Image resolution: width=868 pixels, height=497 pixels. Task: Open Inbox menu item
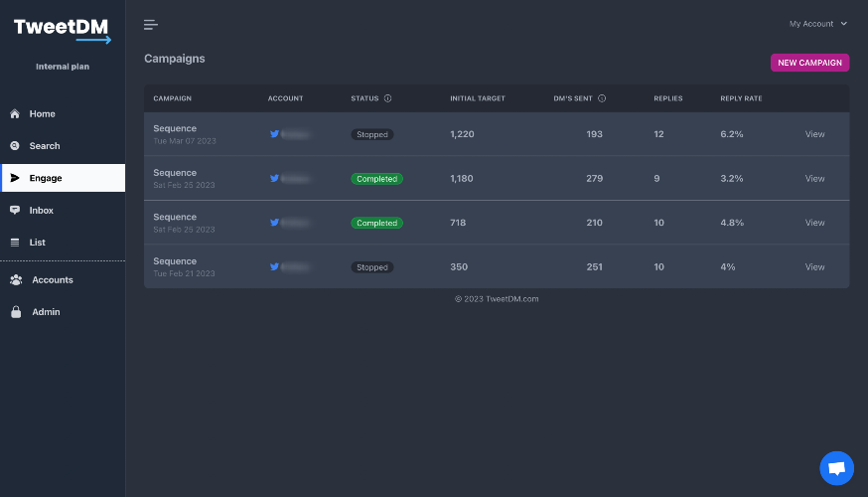[x=63, y=210]
